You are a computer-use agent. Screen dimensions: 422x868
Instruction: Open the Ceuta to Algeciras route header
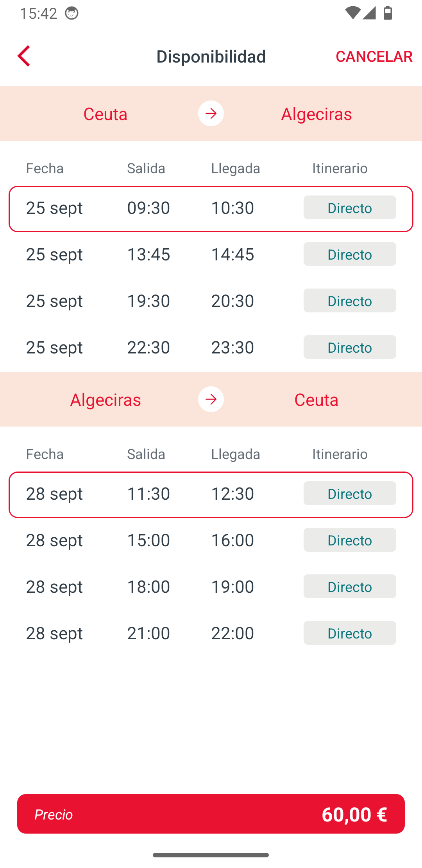211,113
